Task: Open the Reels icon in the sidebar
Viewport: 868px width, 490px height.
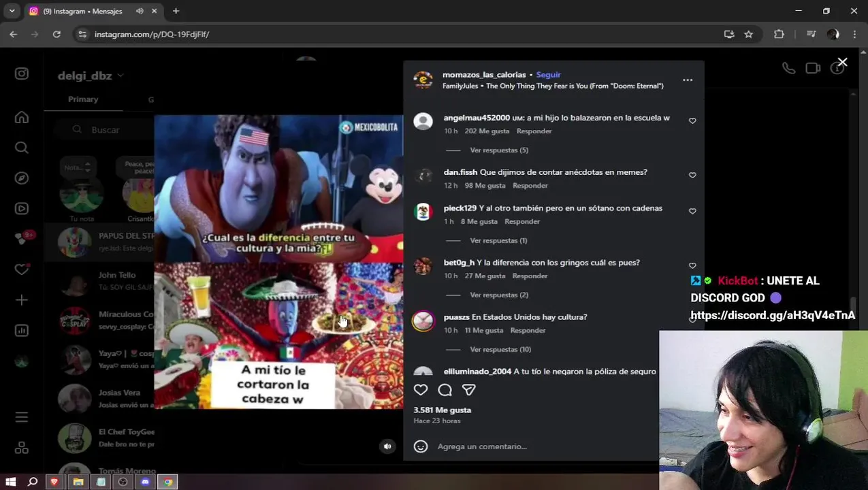Action: pyautogui.click(x=22, y=208)
